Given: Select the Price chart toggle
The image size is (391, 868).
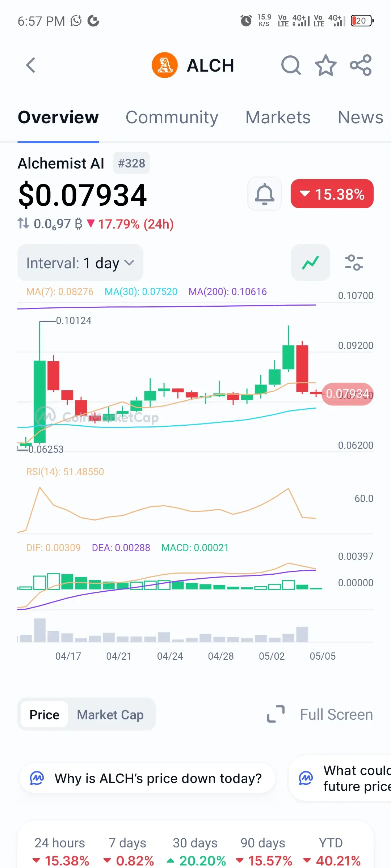Looking at the screenshot, I should coord(44,714).
